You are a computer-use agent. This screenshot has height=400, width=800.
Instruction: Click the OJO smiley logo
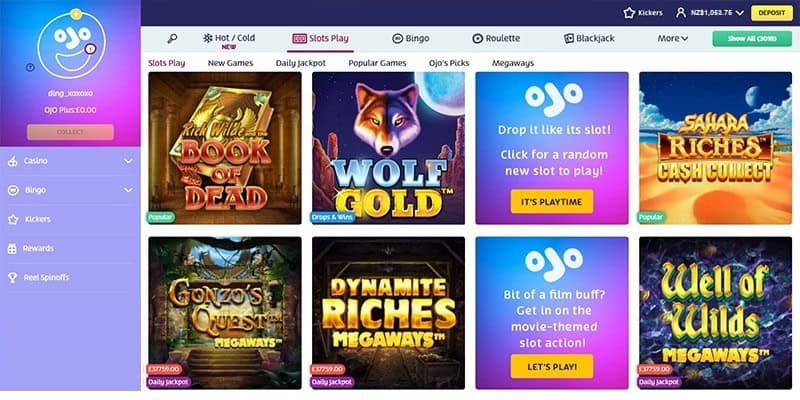point(71,43)
